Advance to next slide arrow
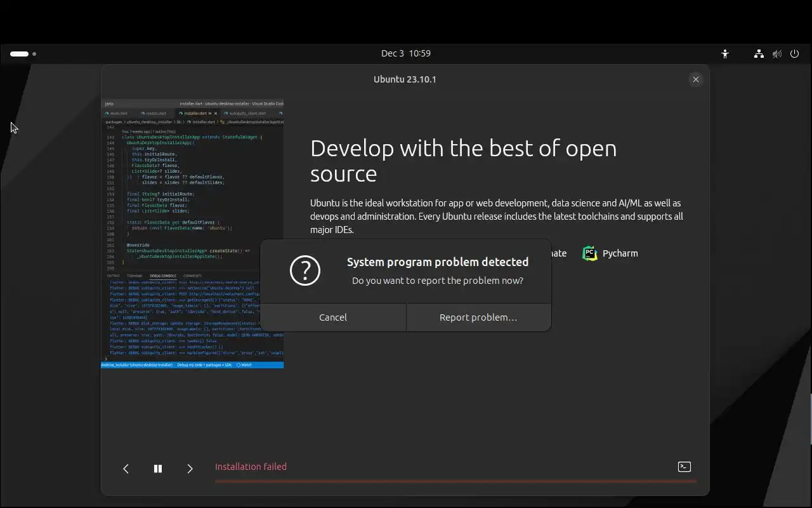812x508 pixels. [x=190, y=469]
